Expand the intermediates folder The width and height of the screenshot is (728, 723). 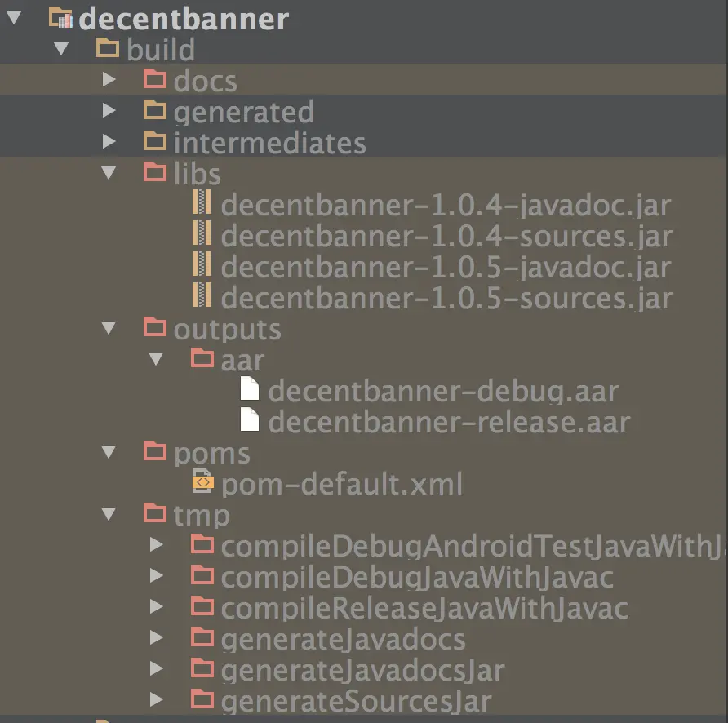(x=109, y=142)
